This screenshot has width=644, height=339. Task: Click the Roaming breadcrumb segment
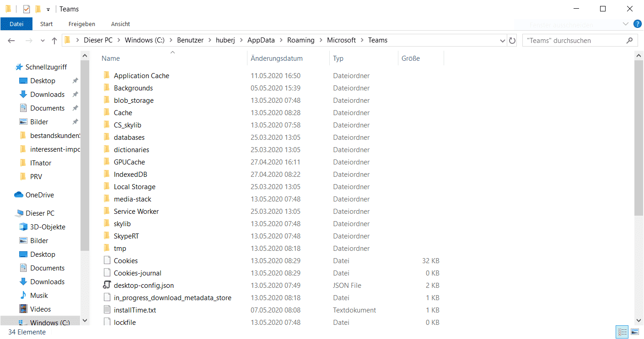pyautogui.click(x=301, y=40)
